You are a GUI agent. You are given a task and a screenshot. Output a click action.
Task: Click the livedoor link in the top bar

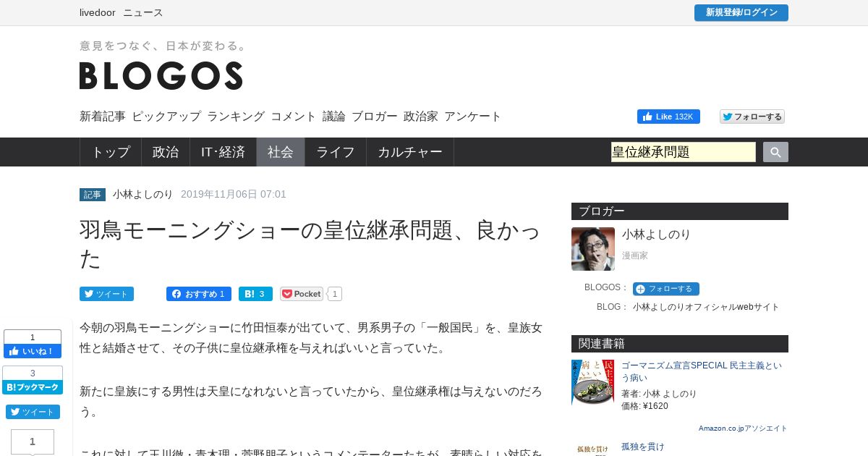(98, 12)
